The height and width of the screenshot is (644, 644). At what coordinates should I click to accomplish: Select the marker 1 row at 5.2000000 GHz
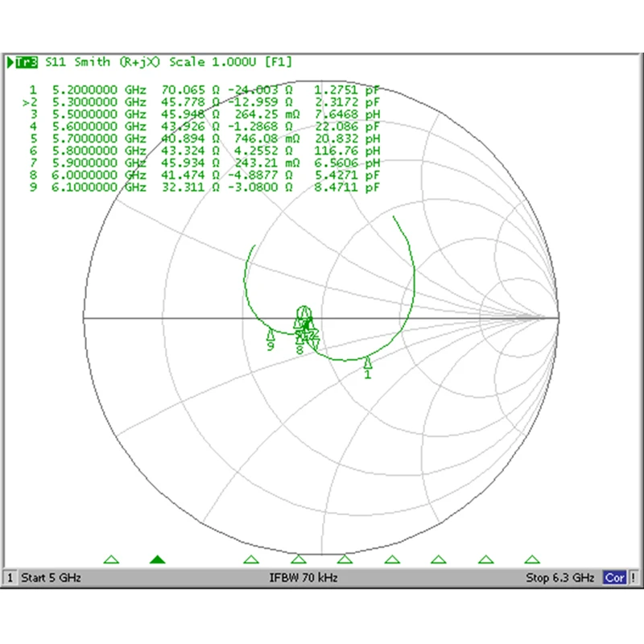204,90
